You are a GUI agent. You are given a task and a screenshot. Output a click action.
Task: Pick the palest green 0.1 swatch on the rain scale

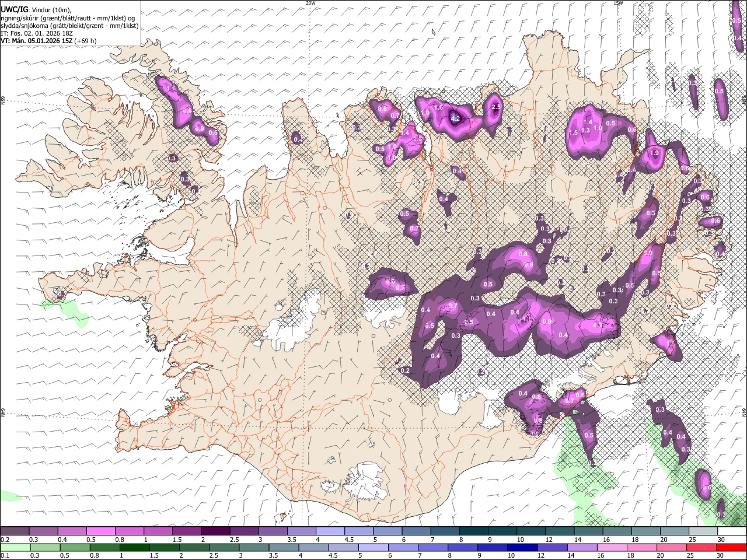pos(15,547)
